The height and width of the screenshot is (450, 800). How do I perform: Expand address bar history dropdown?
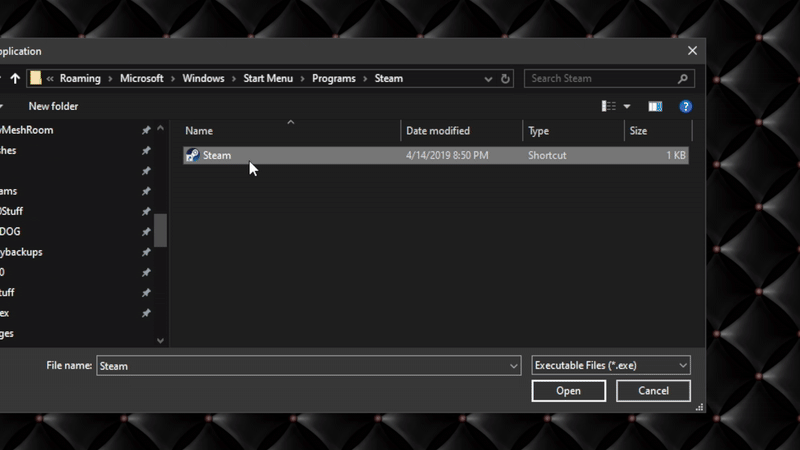tap(488, 79)
